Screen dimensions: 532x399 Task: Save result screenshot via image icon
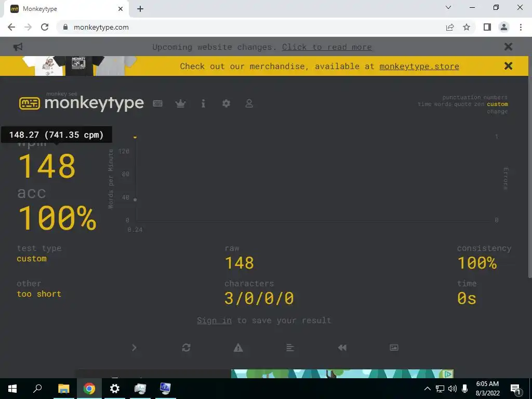(394, 348)
